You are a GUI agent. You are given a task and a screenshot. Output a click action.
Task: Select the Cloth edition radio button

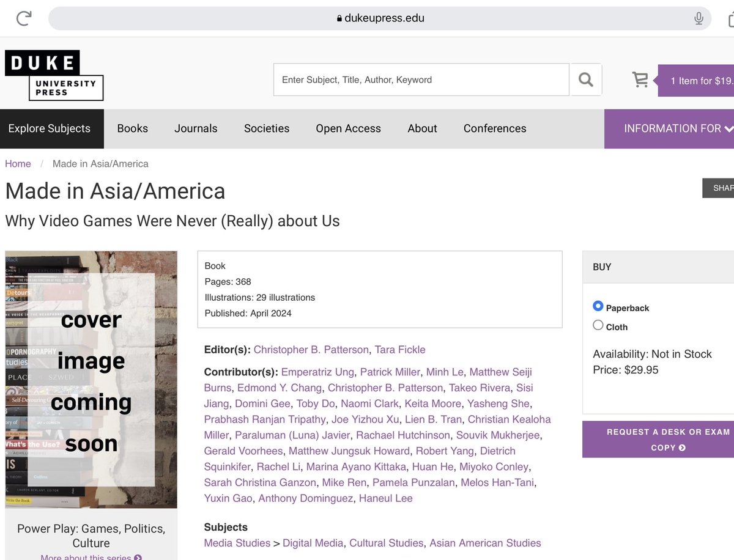tap(598, 325)
